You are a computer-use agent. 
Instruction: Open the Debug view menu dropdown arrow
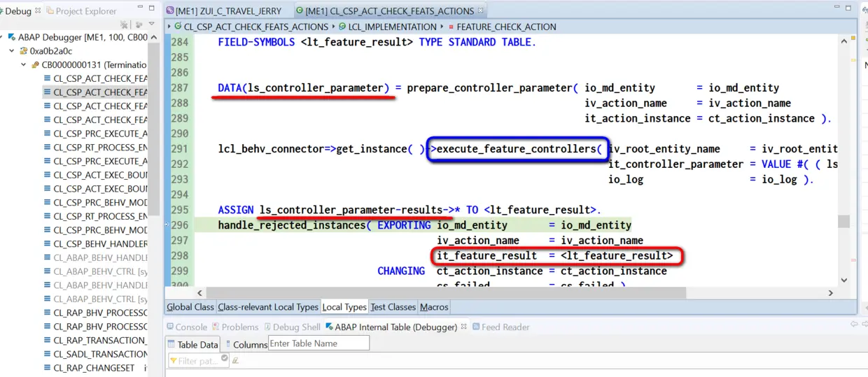click(152, 24)
